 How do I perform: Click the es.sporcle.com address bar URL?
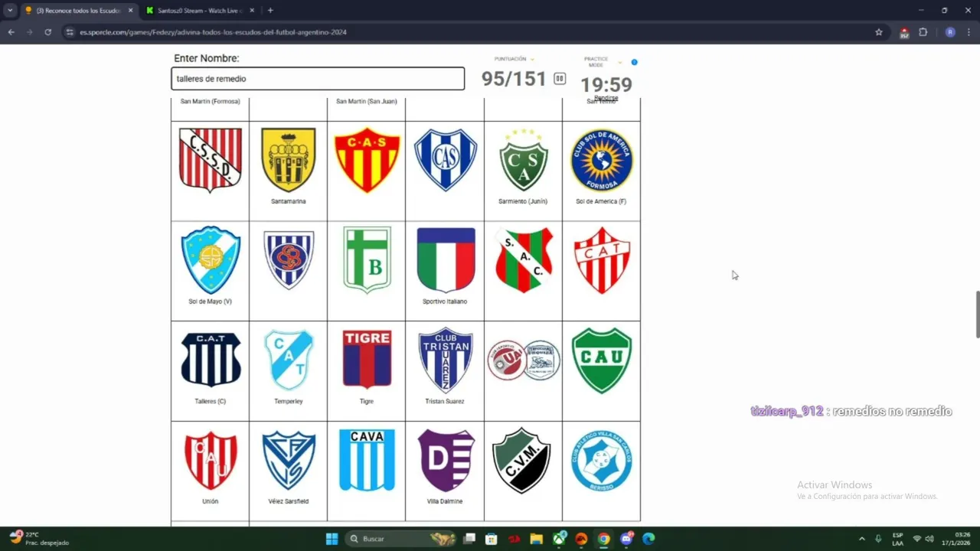213,32
